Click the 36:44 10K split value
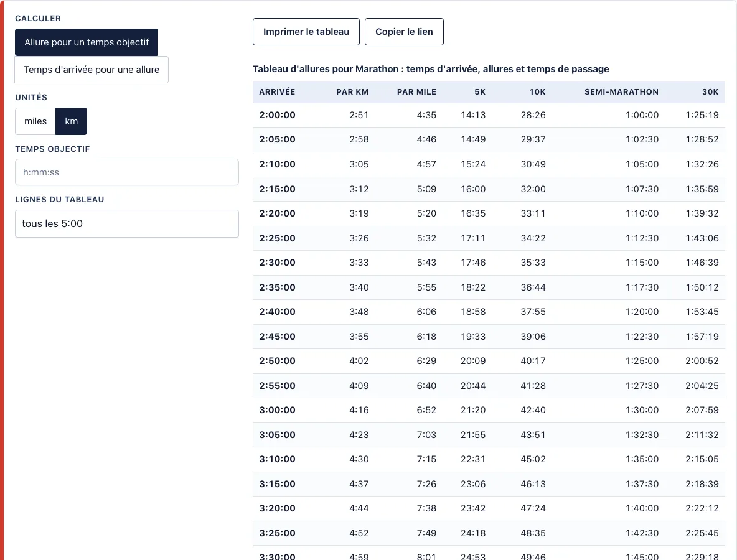 (x=533, y=287)
